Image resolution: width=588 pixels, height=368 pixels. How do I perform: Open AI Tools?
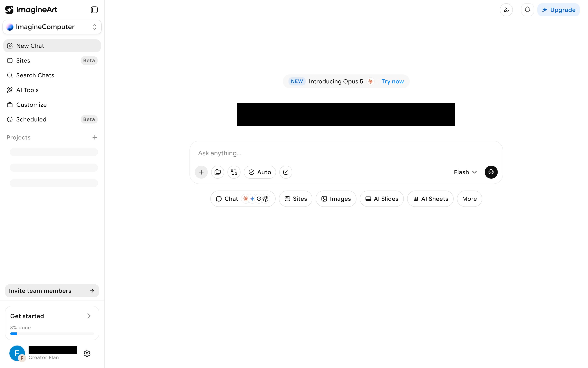(x=52, y=90)
